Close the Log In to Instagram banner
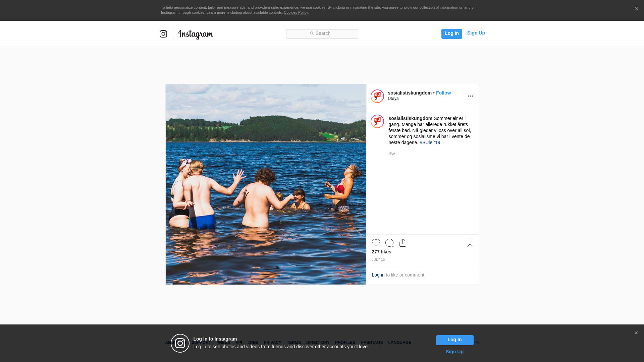644x362 pixels. tap(636, 333)
